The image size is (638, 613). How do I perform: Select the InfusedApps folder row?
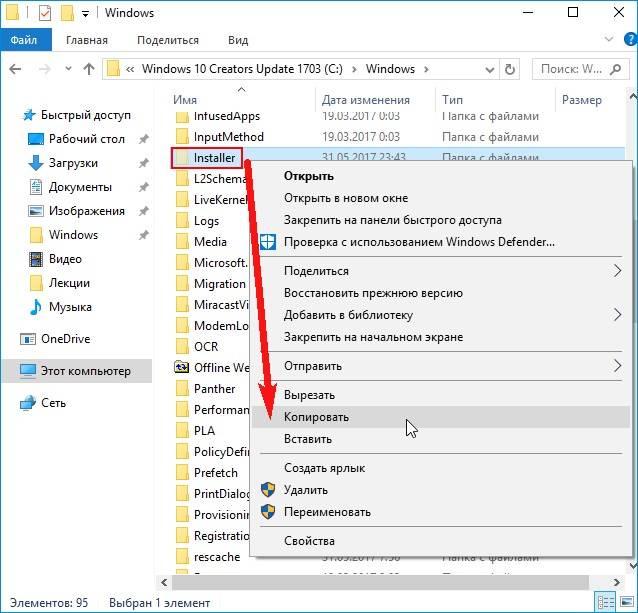click(x=227, y=116)
